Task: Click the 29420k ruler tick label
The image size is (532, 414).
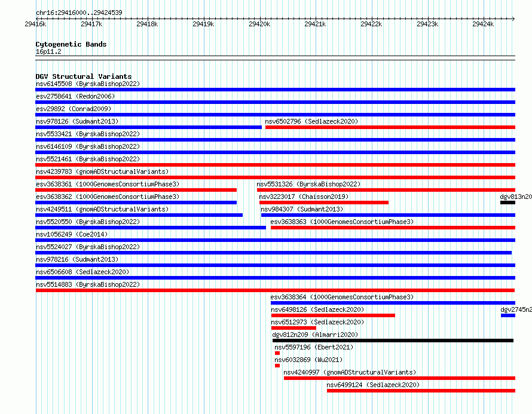Action: coord(259,24)
